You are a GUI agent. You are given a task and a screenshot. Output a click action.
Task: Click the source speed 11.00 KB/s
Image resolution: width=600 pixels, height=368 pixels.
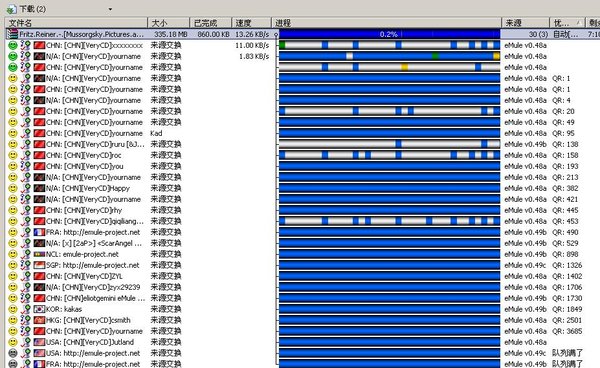[252, 45]
